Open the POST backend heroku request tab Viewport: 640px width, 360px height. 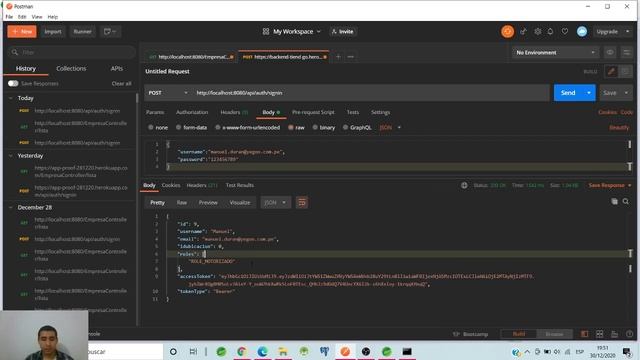(x=284, y=57)
